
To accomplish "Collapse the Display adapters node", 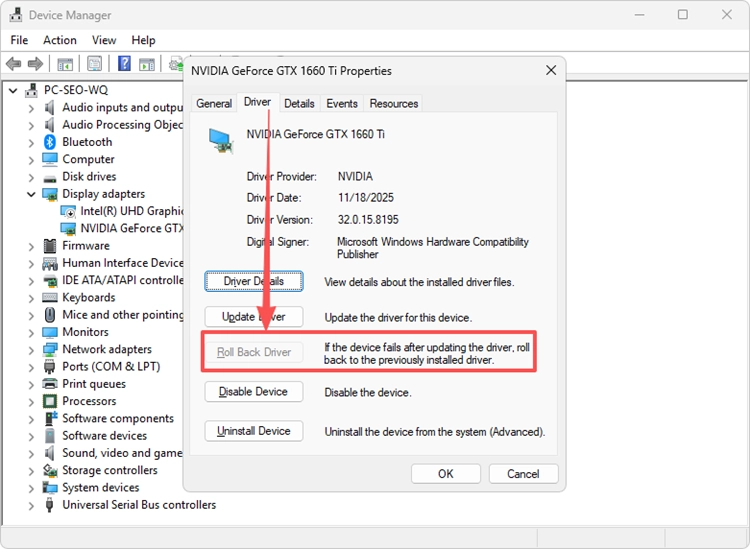I will [x=31, y=194].
